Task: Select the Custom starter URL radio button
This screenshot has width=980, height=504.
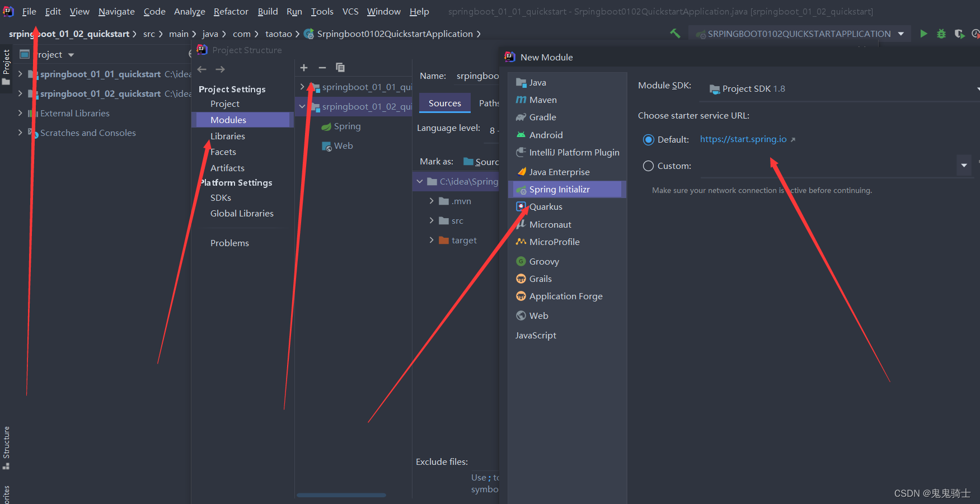Action: coord(648,166)
